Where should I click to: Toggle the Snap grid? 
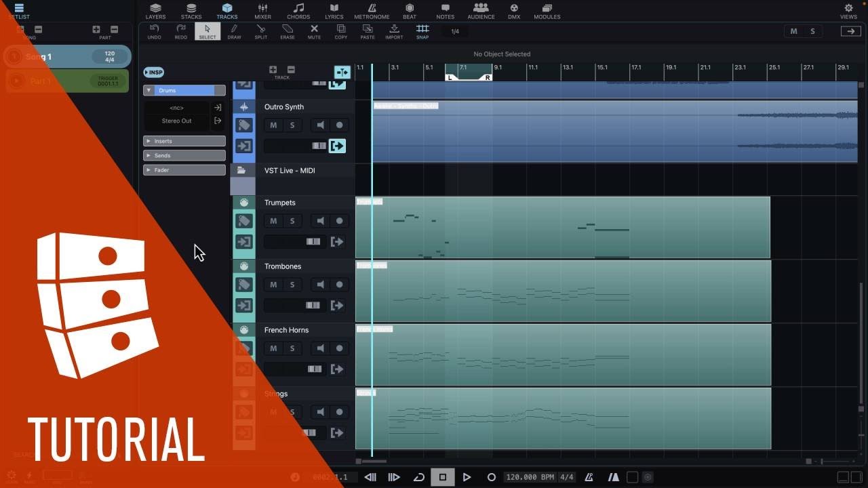[x=422, y=31]
